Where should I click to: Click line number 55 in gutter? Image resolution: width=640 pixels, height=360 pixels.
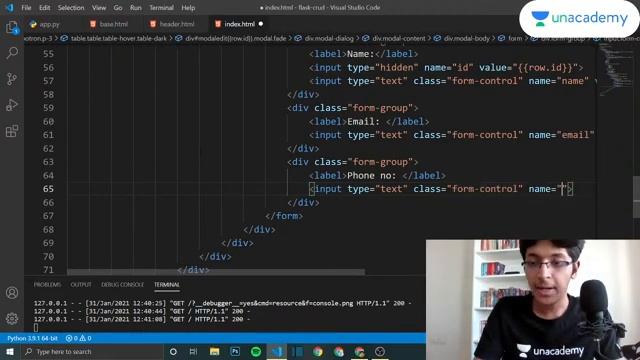click(x=48, y=54)
